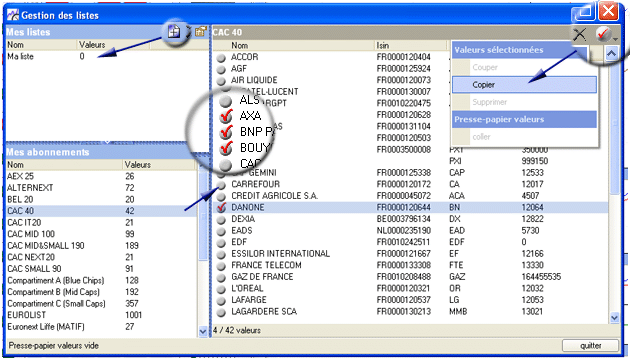Select CAC SMALL 90 subscription
The width and height of the screenshot is (630, 360).
click(x=101, y=269)
